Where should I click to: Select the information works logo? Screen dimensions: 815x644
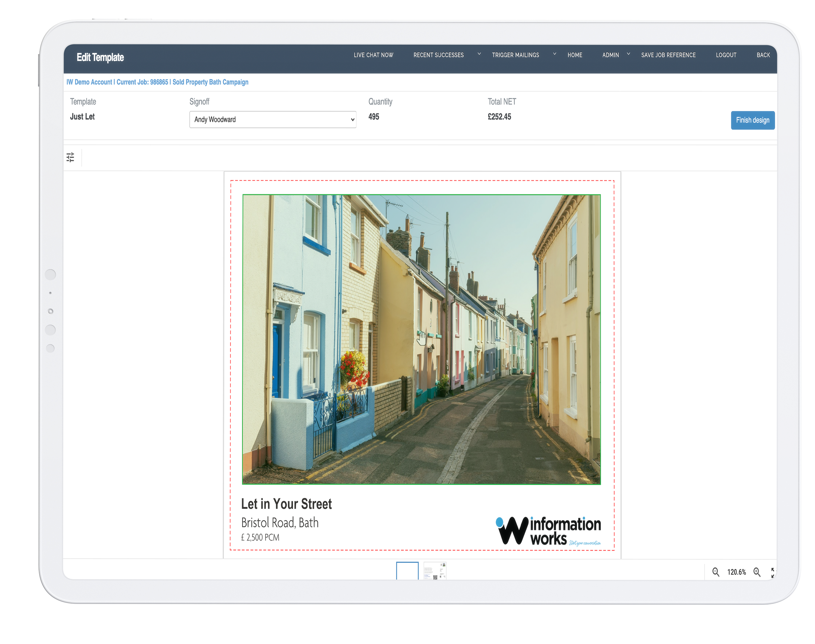pos(548,531)
